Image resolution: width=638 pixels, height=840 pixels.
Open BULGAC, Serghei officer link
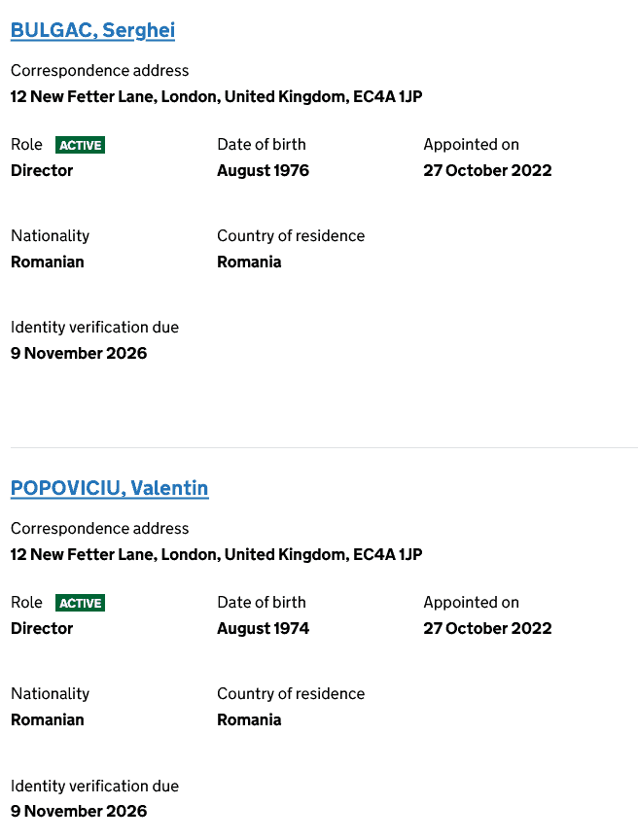[x=92, y=30]
